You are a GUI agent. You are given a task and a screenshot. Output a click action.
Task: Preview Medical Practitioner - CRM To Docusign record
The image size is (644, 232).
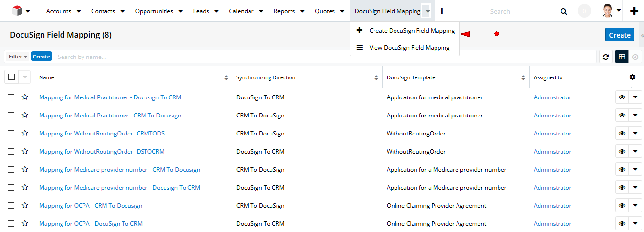pos(622,116)
